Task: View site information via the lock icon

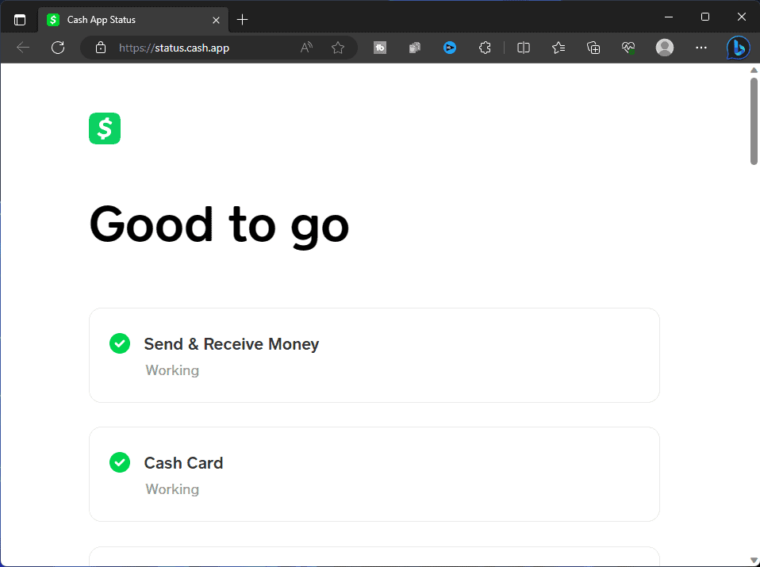Action: (x=100, y=47)
